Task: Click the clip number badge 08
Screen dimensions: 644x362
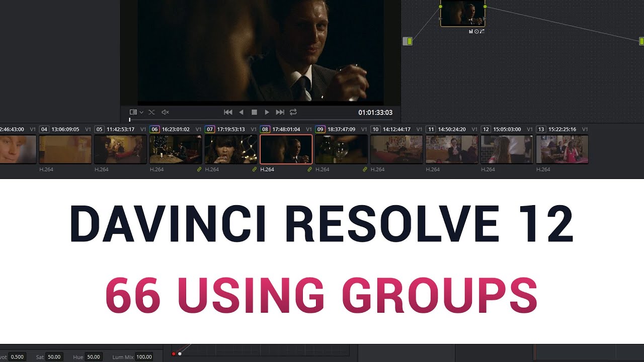Action: point(265,129)
